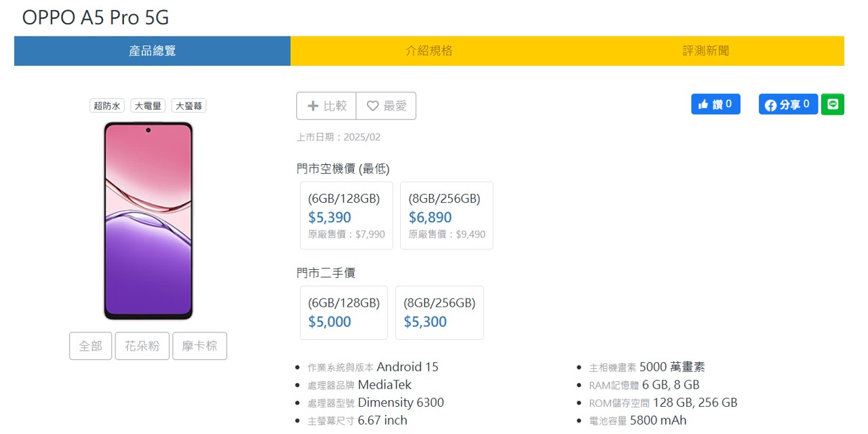Open the used 6GB/128GB $5,000 price card
The height and width of the screenshot is (434, 868).
[x=344, y=313]
